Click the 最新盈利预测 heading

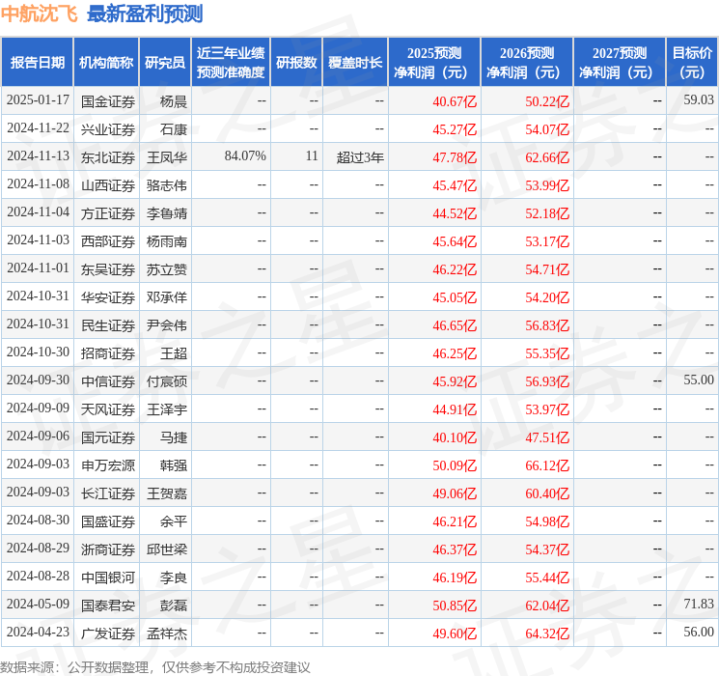pos(145,14)
